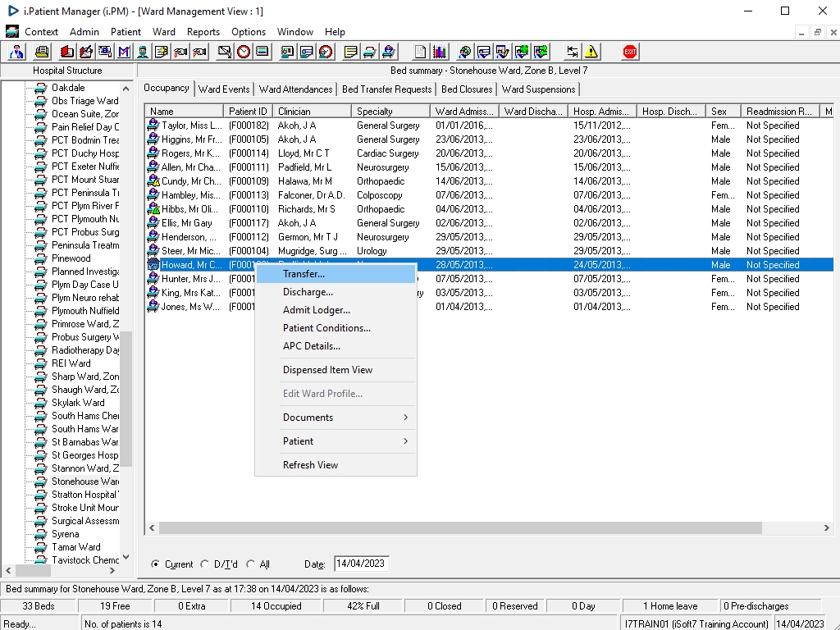Click the Patient ID column header
Image resolution: width=840 pixels, height=630 pixels.
[248, 112]
